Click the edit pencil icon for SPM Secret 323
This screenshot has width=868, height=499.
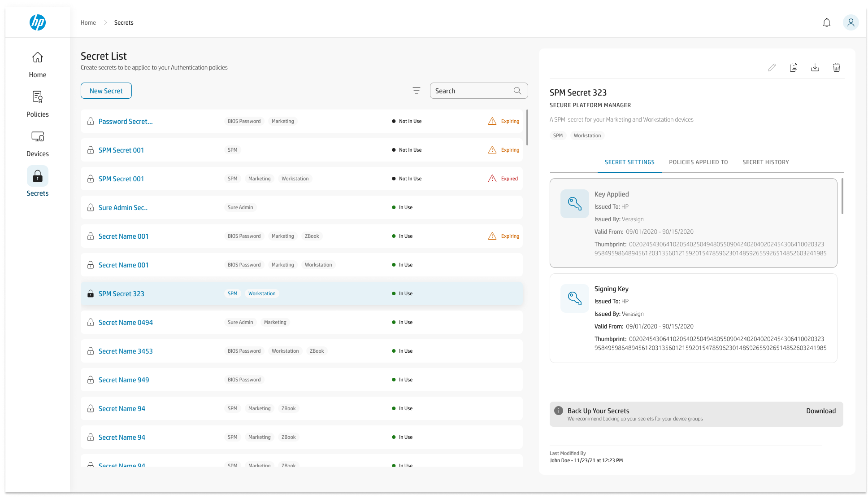(x=772, y=67)
